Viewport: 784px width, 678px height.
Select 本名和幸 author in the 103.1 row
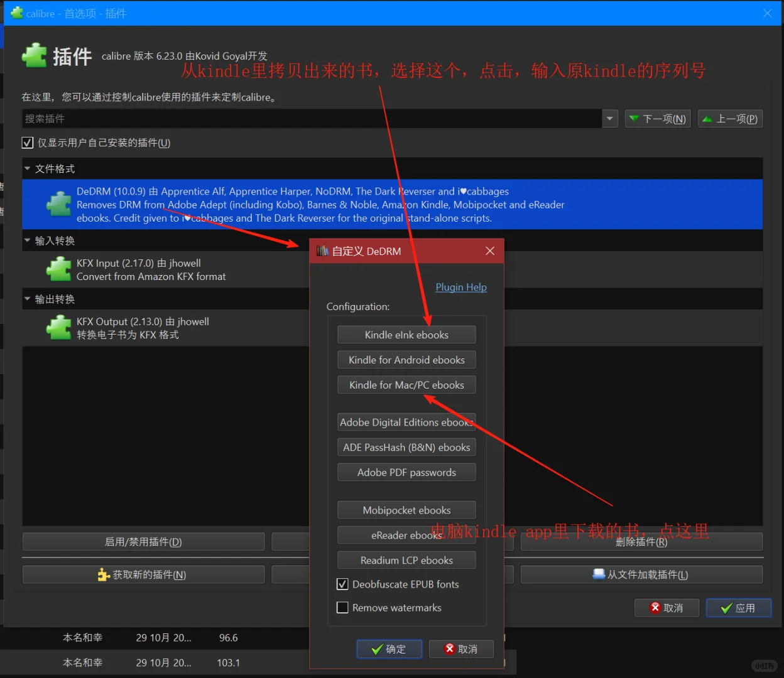click(82, 663)
